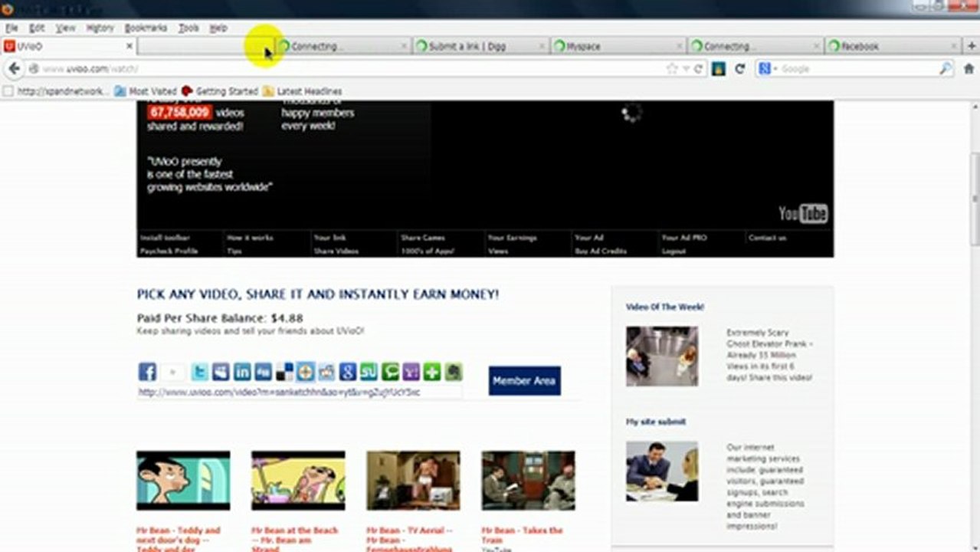Reload the page with the refresh icon
The image size is (980, 552).
pos(739,68)
